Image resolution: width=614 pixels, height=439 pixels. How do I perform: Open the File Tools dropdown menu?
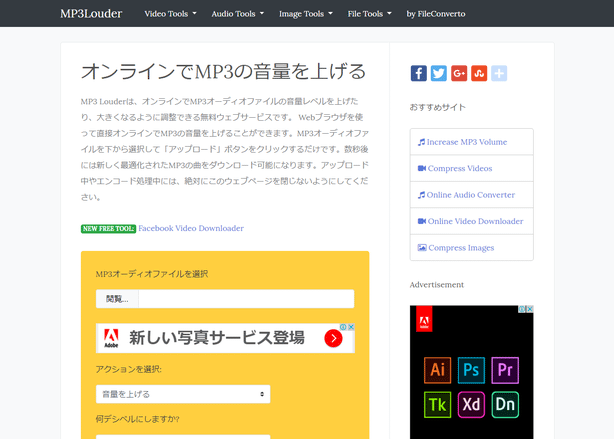click(x=370, y=14)
